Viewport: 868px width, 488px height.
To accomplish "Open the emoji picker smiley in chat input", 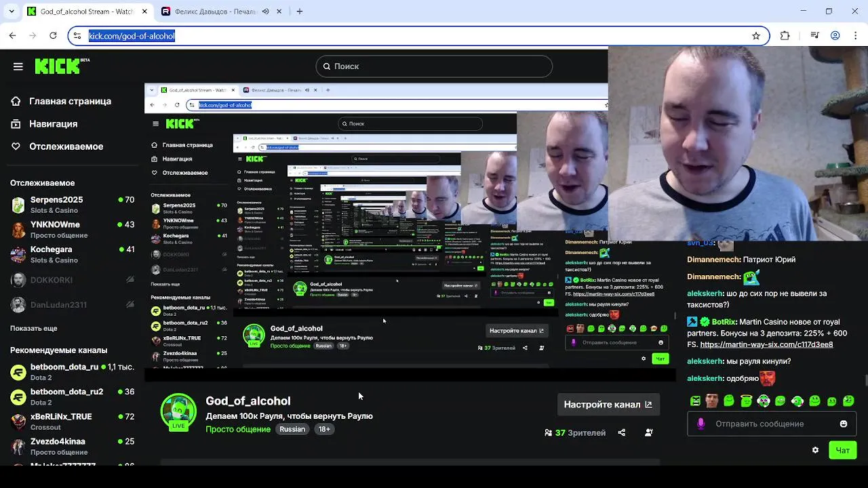I will pyautogui.click(x=844, y=424).
